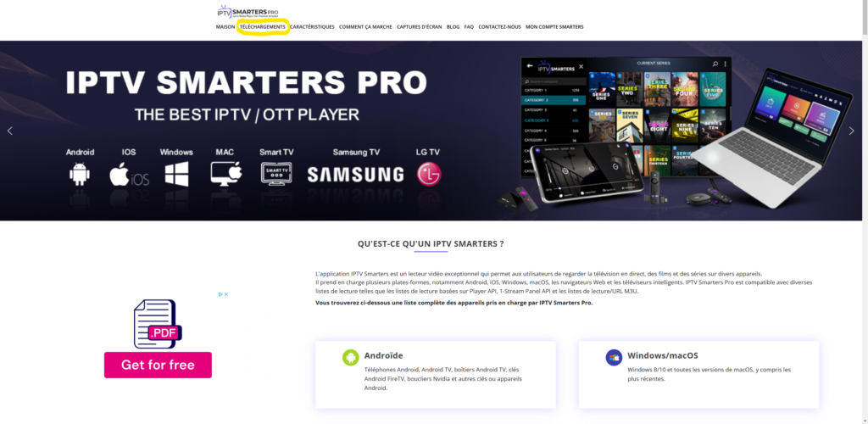Click the Apple iOS icon in banner
Screen dimensions: 868x424
coord(129,174)
